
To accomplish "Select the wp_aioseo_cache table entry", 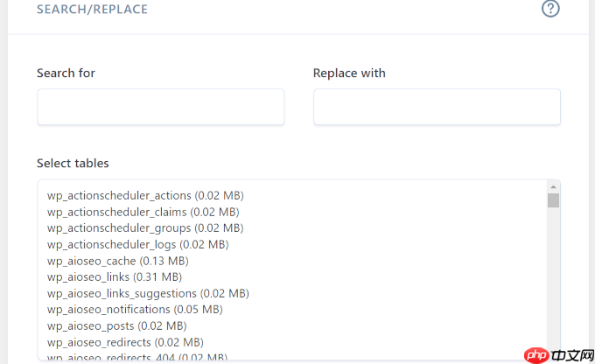I will [117, 261].
